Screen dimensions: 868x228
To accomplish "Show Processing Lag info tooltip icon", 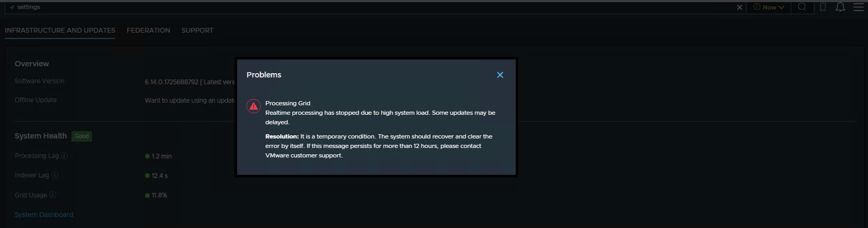I will (65, 156).
